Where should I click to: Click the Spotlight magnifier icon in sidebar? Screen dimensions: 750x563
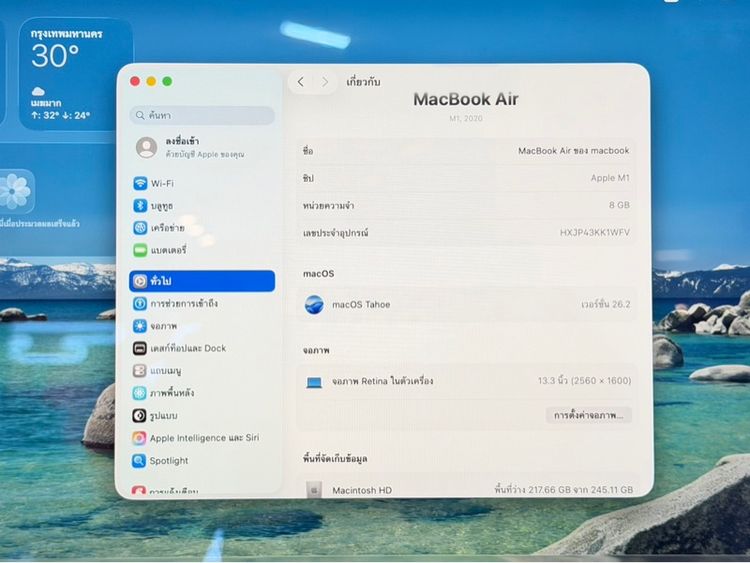click(x=139, y=461)
